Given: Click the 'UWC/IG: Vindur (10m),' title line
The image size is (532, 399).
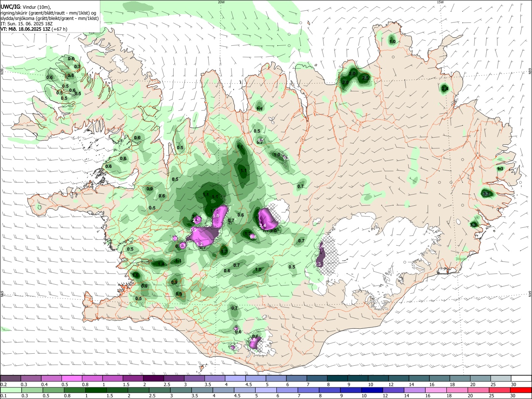Looking at the screenshot, I should click(25, 7).
